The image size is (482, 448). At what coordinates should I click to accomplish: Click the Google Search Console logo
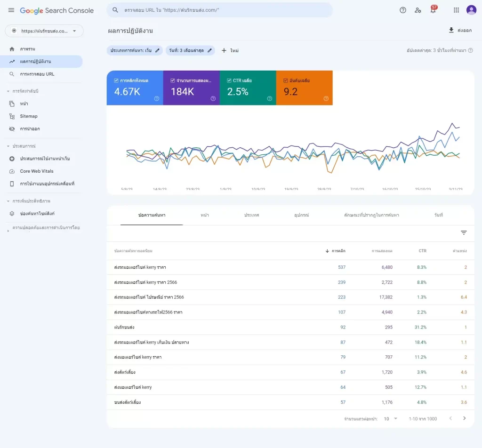tap(57, 10)
